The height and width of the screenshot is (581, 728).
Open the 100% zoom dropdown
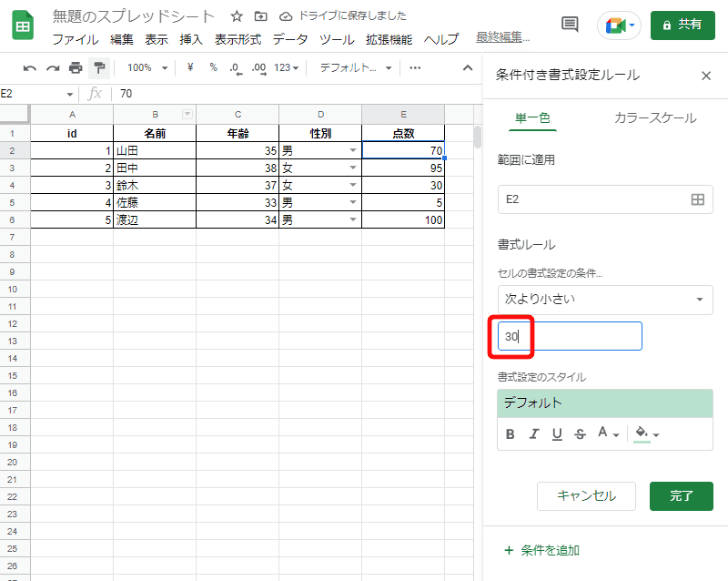pyautogui.click(x=147, y=68)
